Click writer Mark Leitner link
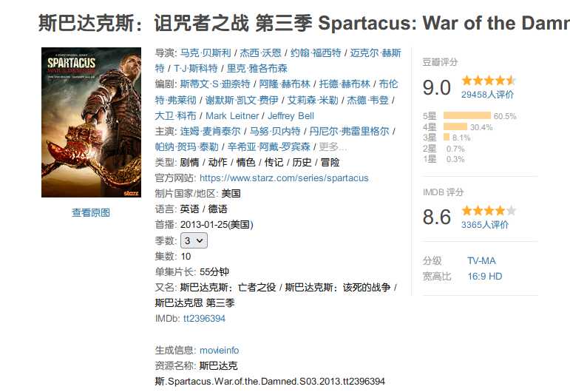Screen dimensions: 570x392 click(232, 116)
